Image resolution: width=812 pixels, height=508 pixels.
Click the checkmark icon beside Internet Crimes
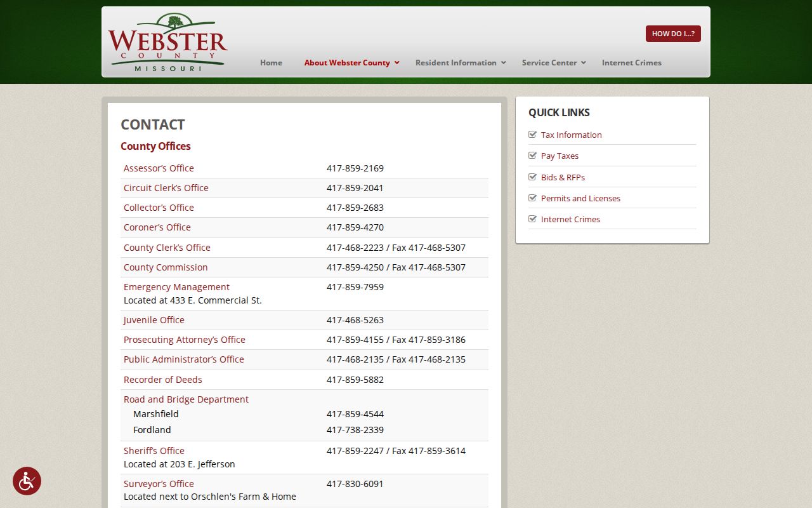533,219
